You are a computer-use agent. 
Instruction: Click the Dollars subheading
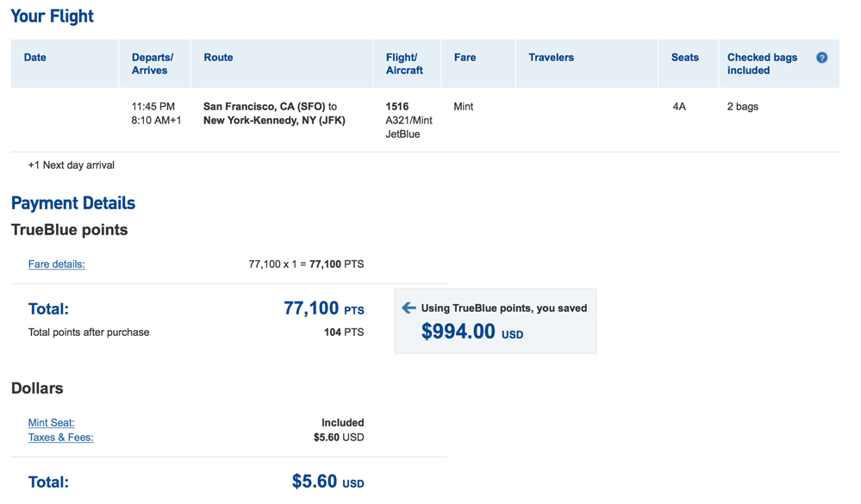(37, 389)
